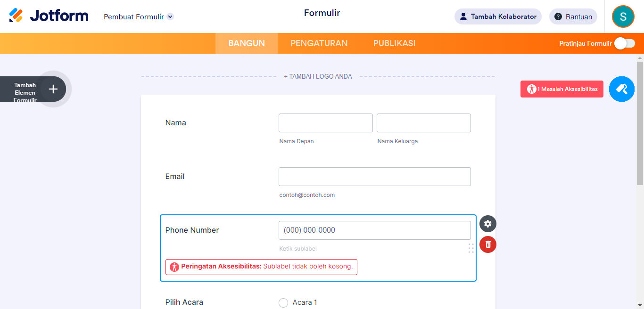This screenshot has width=644, height=309.
Task: Click Tambah Kolaborator button
Action: click(498, 16)
